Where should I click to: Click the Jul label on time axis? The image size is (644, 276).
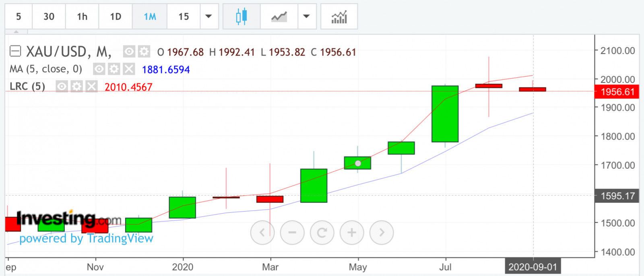(445, 267)
